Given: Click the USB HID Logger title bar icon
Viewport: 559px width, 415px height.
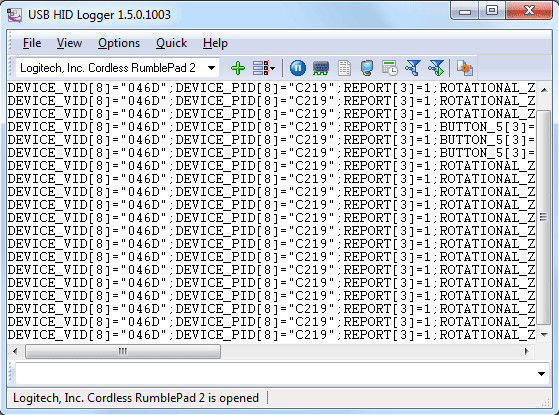Looking at the screenshot, I should [15, 15].
